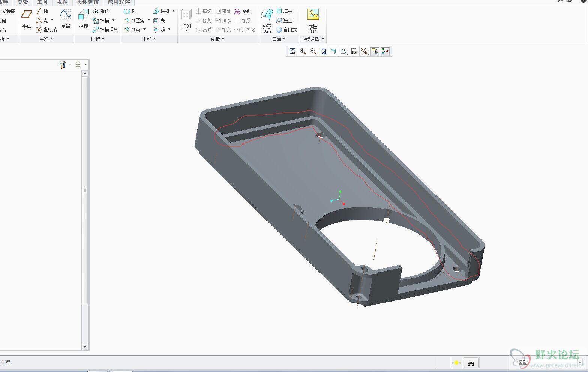Click the Zoom In magnifier icon

click(303, 51)
